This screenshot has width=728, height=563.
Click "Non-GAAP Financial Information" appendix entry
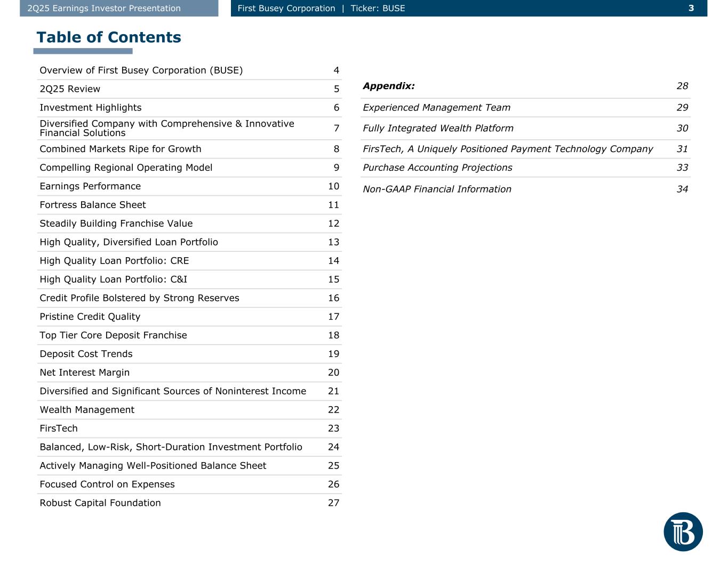click(437, 189)
